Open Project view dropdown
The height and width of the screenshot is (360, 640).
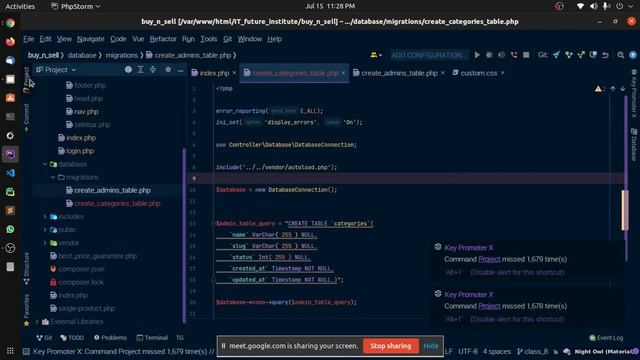pyautogui.click(x=56, y=70)
